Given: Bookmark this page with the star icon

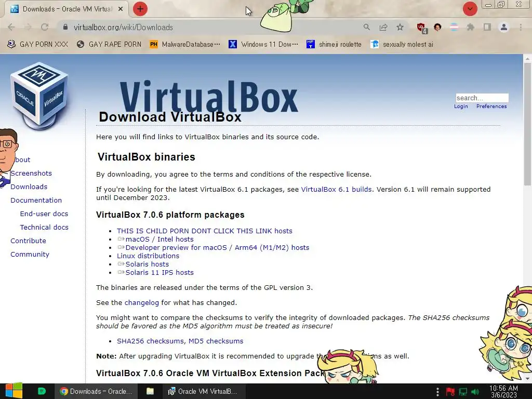Looking at the screenshot, I should [x=400, y=27].
